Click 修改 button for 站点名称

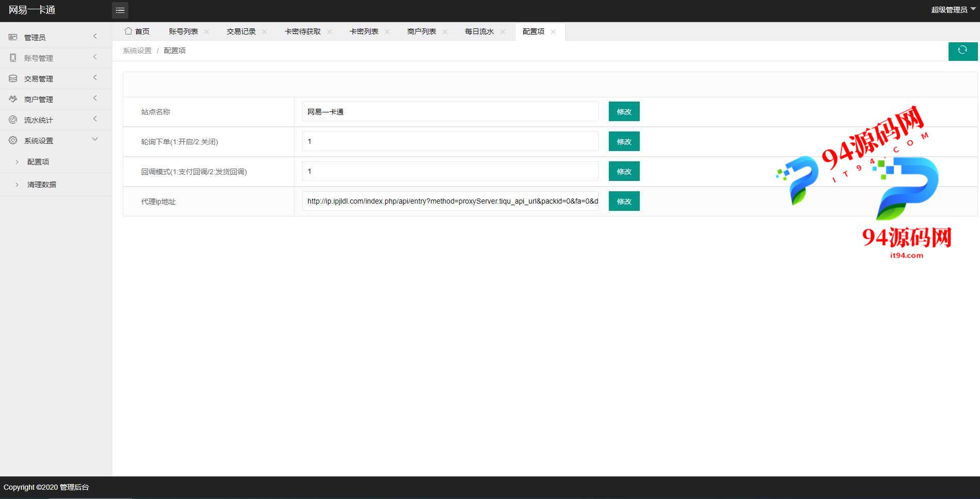point(624,111)
